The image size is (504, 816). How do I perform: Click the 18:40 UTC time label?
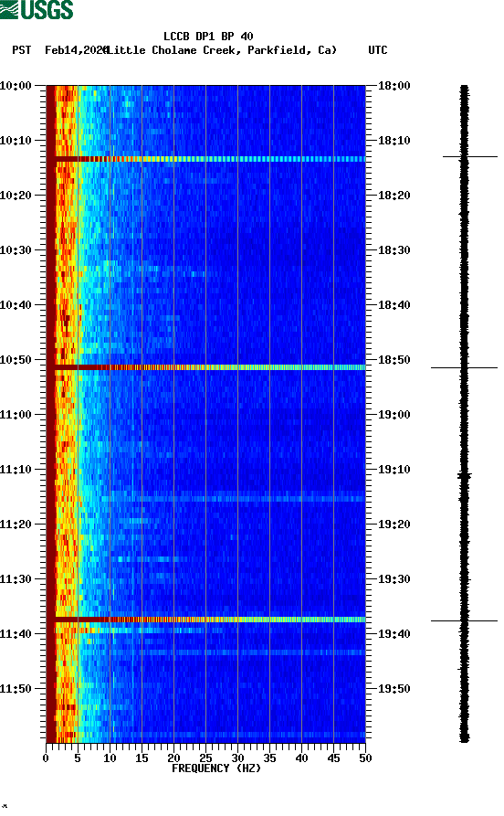pyautogui.click(x=394, y=305)
